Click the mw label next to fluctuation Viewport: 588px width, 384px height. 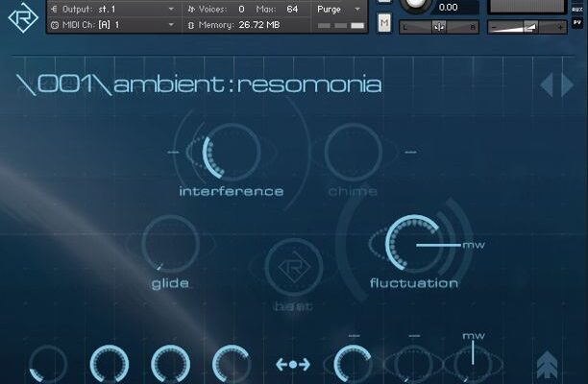(x=473, y=246)
